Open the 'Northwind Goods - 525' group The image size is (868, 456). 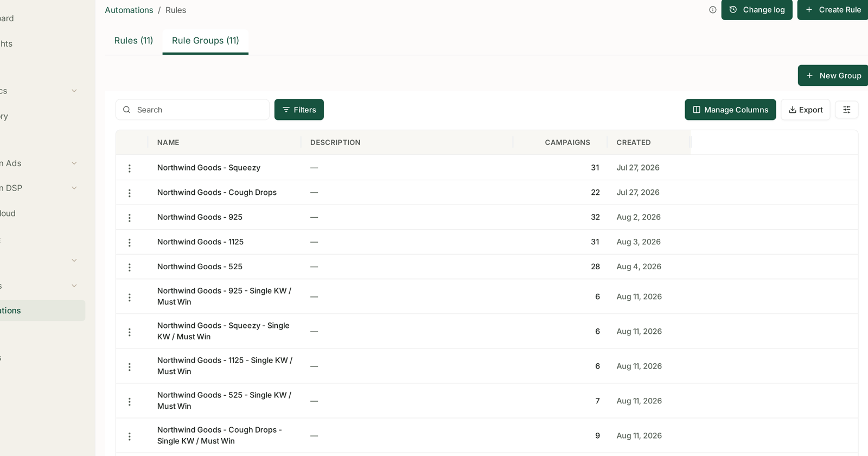pyautogui.click(x=200, y=267)
